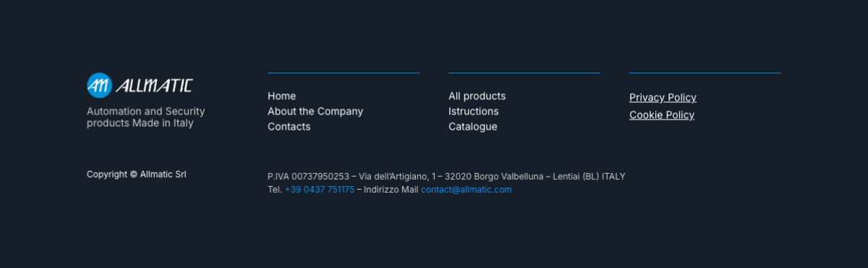Click the Copyright © Allmatic Srl text
Image resolution: width=868 pixels, height=268 pixels.
(136, 174)
